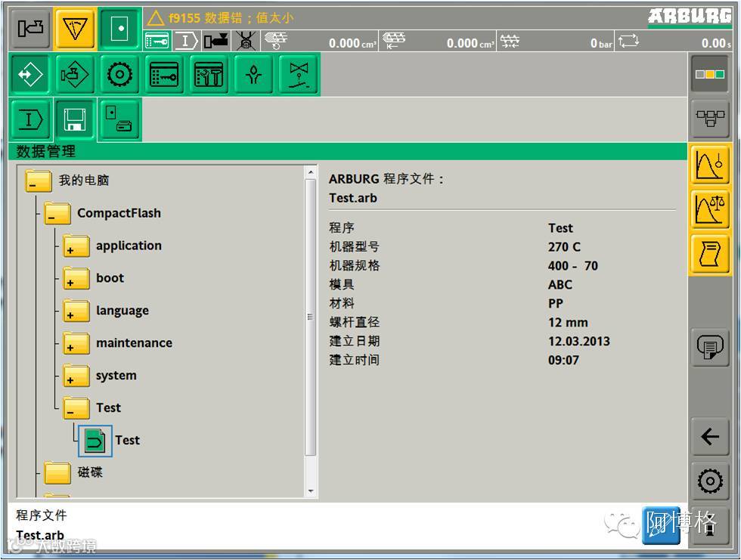Select the program sequence 'I' tab icon
The height and width of the screenshot is (560, 741).
[x=29, y=119]
